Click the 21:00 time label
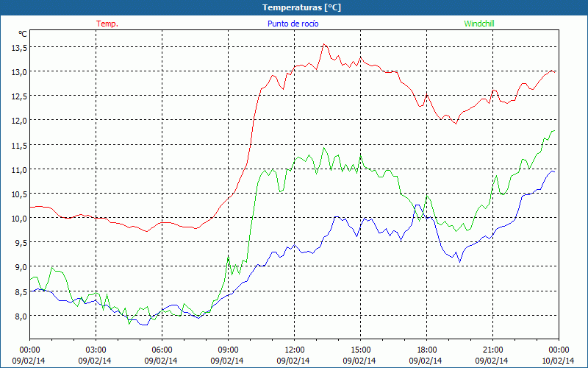The width and height of the screenshot is (588, 368). pyautogui.click(x=492, y=350)
